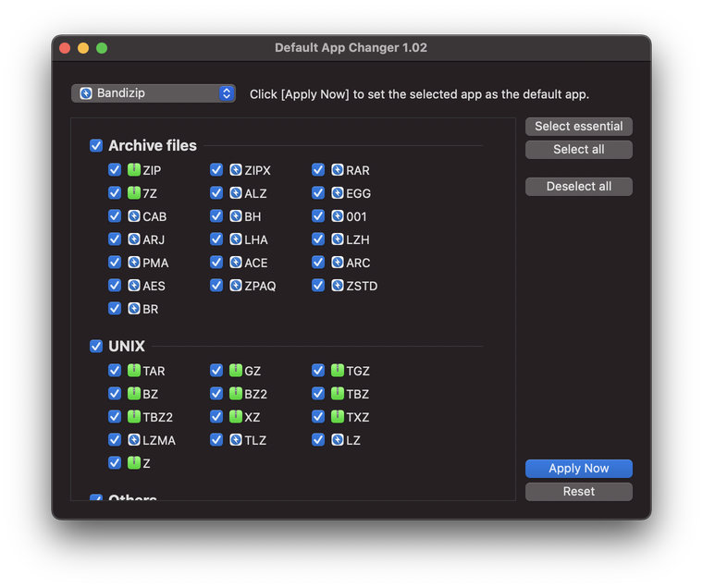703x588 pixels.
Task: Click the green archive icon next to TGZ
Action: coord(337,370)
